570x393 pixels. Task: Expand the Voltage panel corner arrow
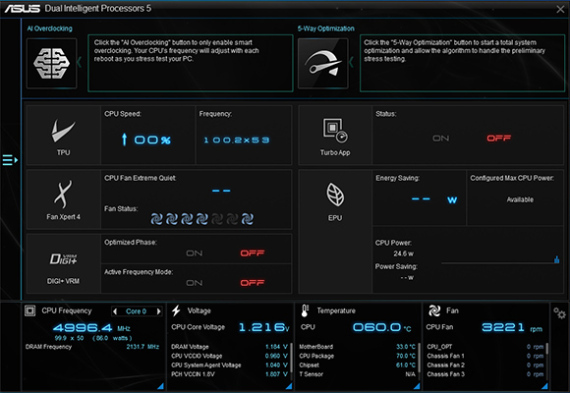pos(289,386)
